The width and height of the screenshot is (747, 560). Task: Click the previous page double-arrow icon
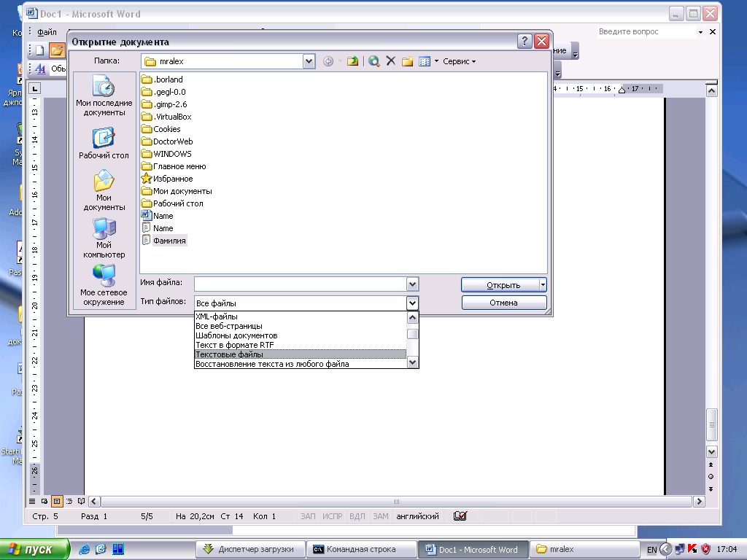711,464
